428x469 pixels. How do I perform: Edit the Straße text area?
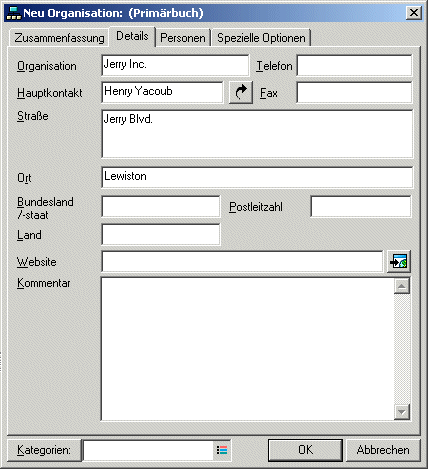[x=257, y=134]
